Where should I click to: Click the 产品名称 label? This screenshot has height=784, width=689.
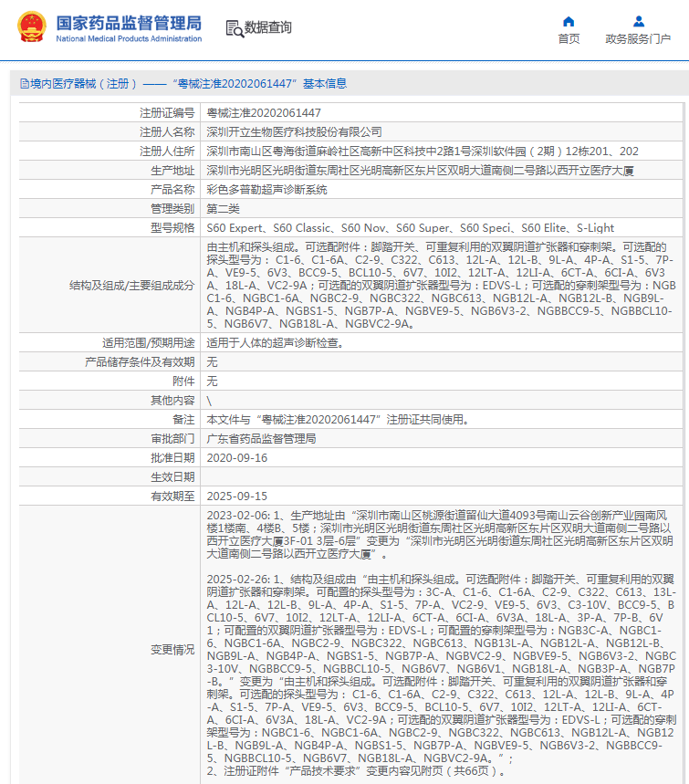[x=172, y=190]
